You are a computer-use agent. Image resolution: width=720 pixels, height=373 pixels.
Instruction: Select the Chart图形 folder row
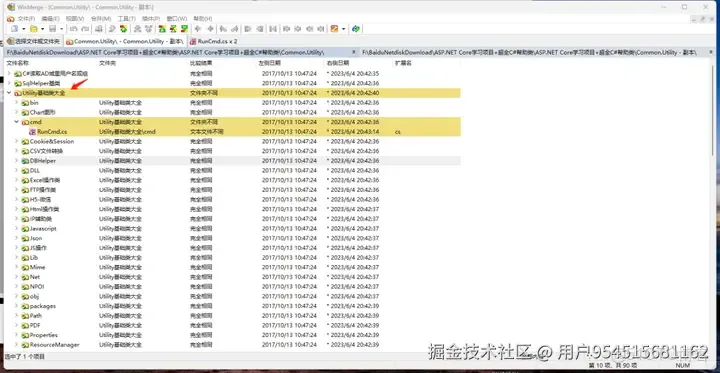pyautogui.click(x=232, y=113)
